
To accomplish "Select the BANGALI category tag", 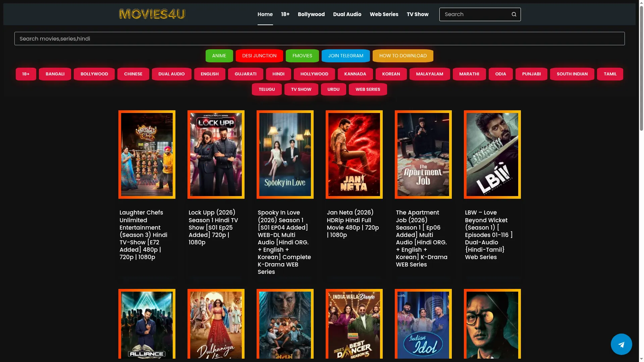I will pyautogui.click(x=55, y=74).
